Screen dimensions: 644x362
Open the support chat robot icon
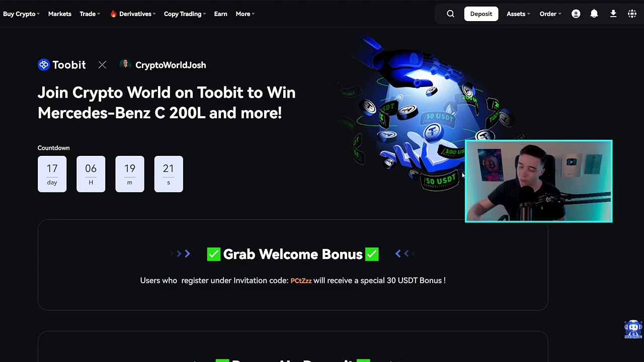[633, 329]
